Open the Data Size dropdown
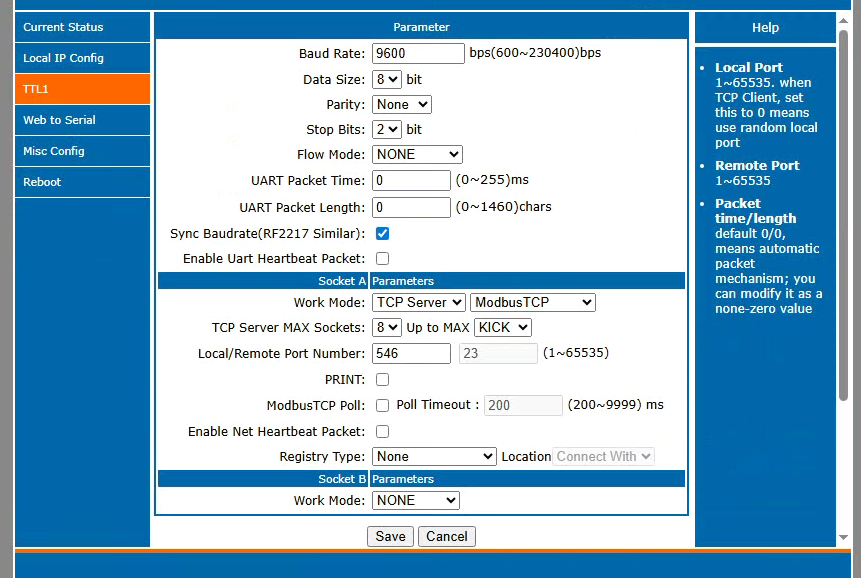The height and width of the screenshot is (578, 861). (x=386, y=79)
